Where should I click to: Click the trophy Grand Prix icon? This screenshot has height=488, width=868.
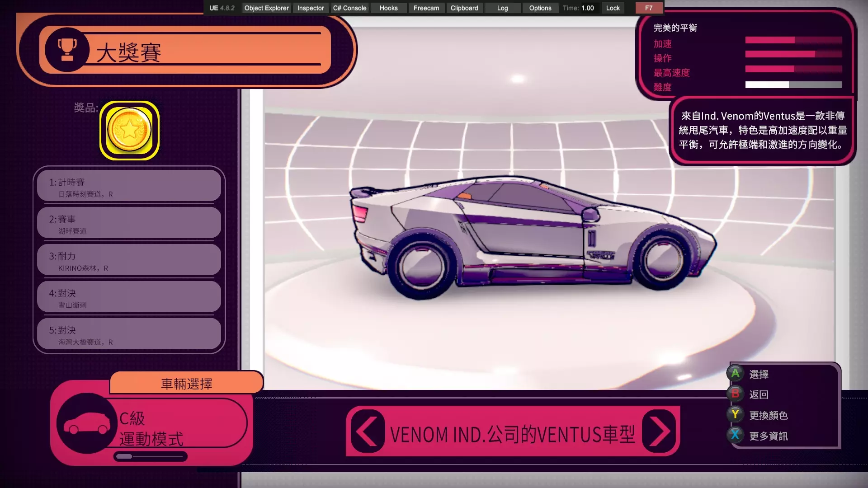pyautogui.click(x=67, y=49)
